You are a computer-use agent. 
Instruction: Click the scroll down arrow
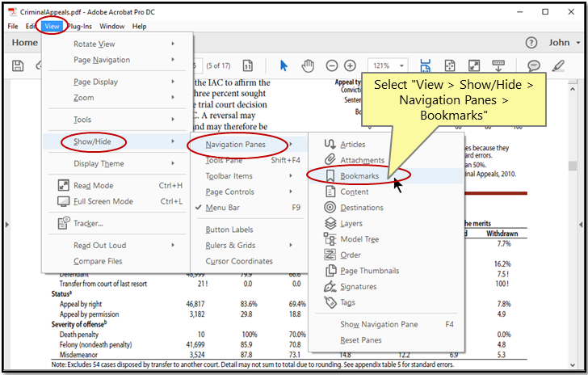coord(572,364)
